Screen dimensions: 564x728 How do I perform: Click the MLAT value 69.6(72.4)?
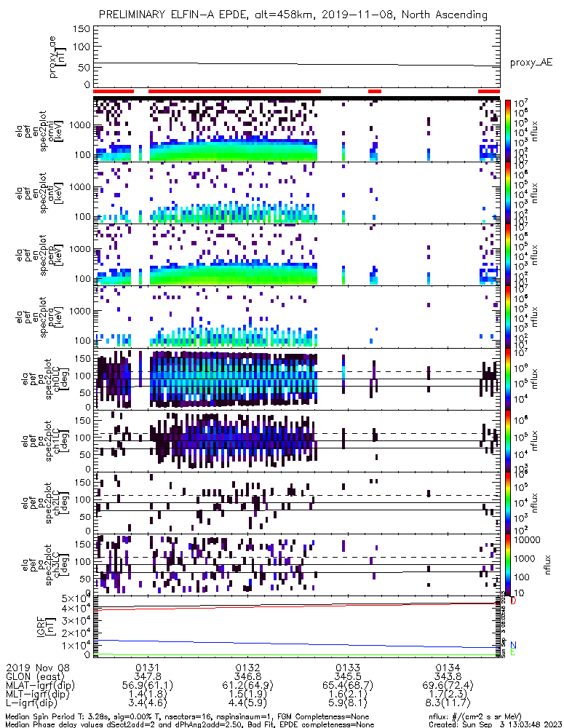448,685
